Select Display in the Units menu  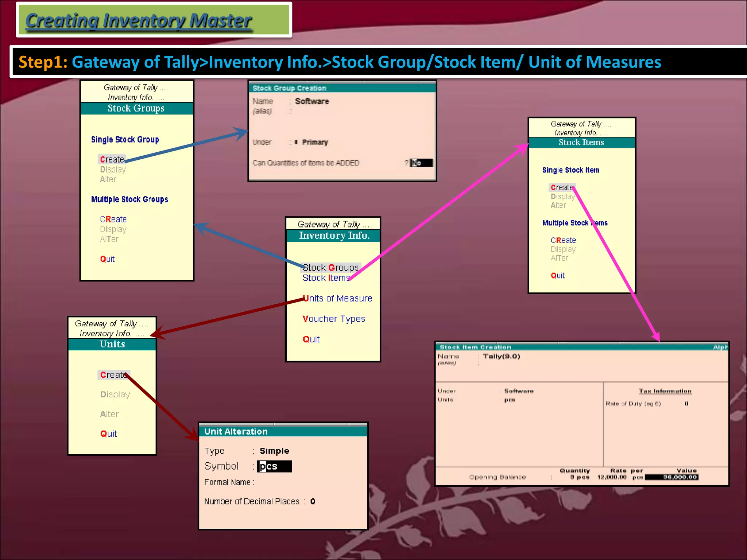click(115, 394)
